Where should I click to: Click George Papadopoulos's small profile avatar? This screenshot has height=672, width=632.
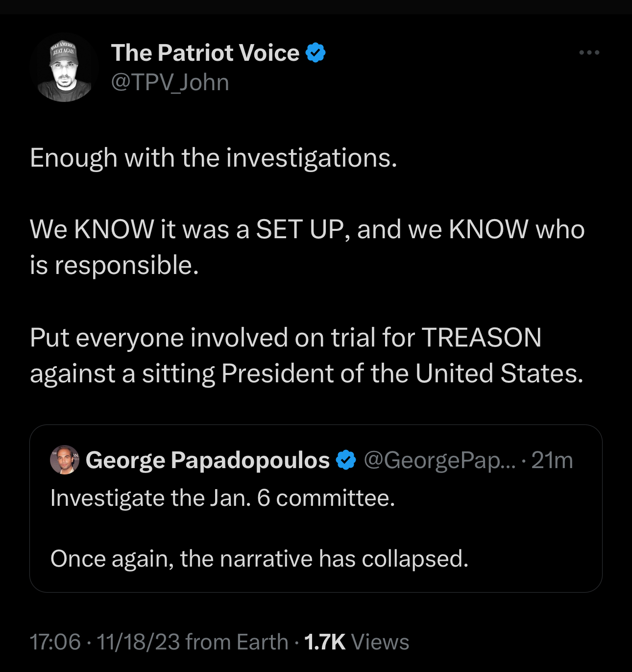click(x=65, y=460)
